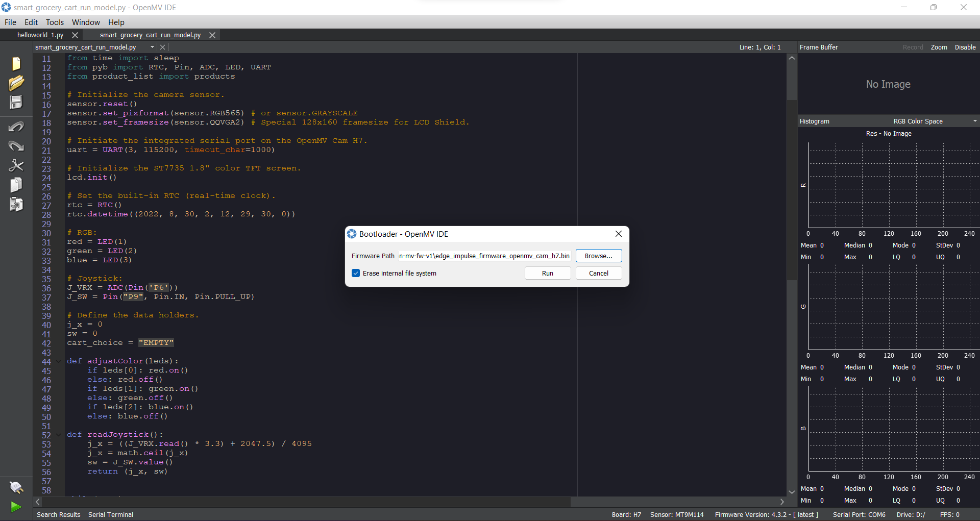
Task: Click Record in Frame Buffer header
Action: point(913,47)
